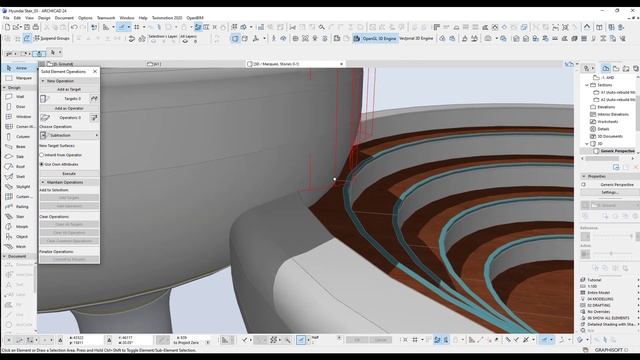
Task: Click the Add as Target button
Action: [x=69, y=89]
